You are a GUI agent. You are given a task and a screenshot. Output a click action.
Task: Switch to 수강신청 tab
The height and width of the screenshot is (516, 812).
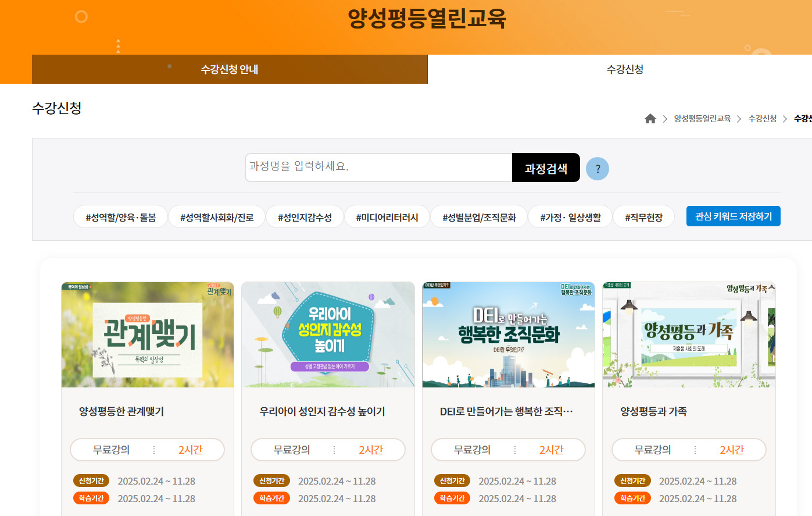pyautogui.click(x=625, y=69)
